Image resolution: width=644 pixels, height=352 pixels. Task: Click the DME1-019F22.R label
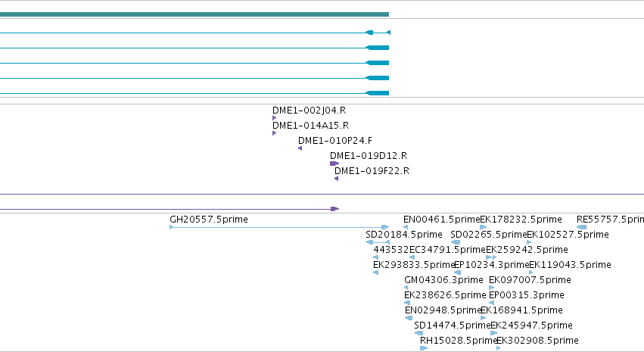click(x=372, y=171)
